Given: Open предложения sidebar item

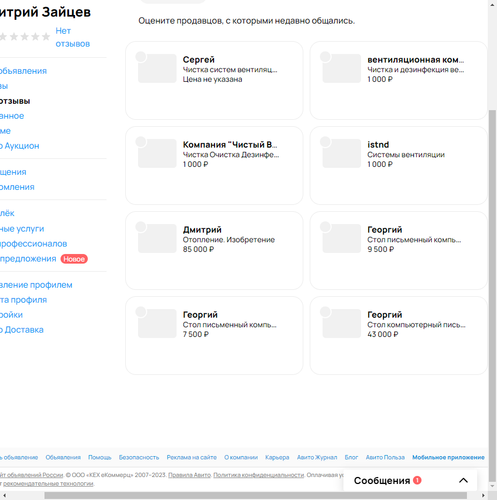Looking at the screenshot, I should click(x=28, y=259).
